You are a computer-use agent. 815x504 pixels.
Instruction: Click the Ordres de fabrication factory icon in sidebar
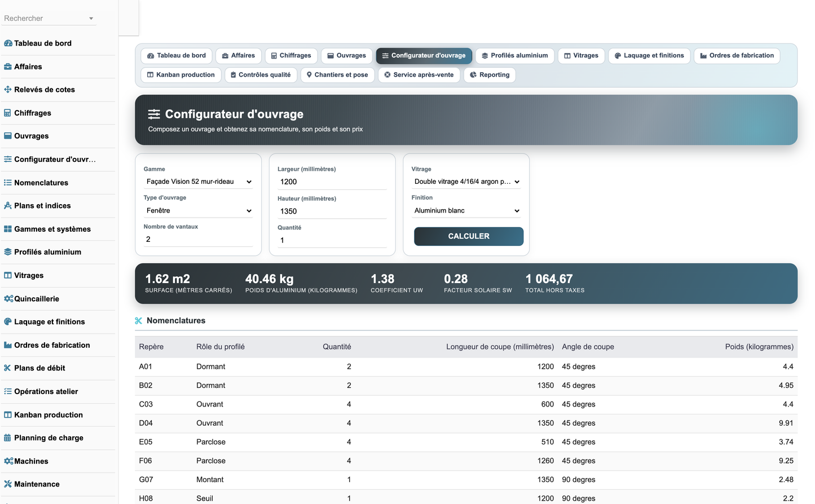pos(8,345)
